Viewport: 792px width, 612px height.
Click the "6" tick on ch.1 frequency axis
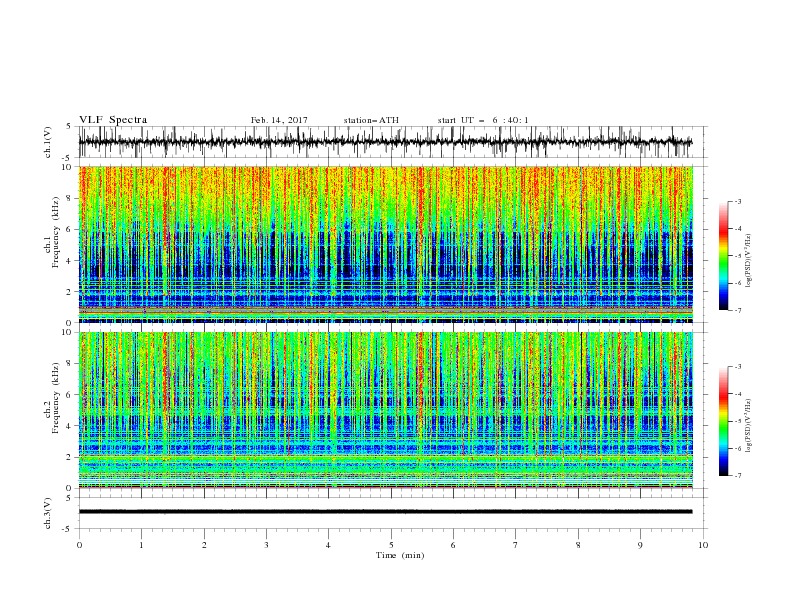click(x=70, y=229)
